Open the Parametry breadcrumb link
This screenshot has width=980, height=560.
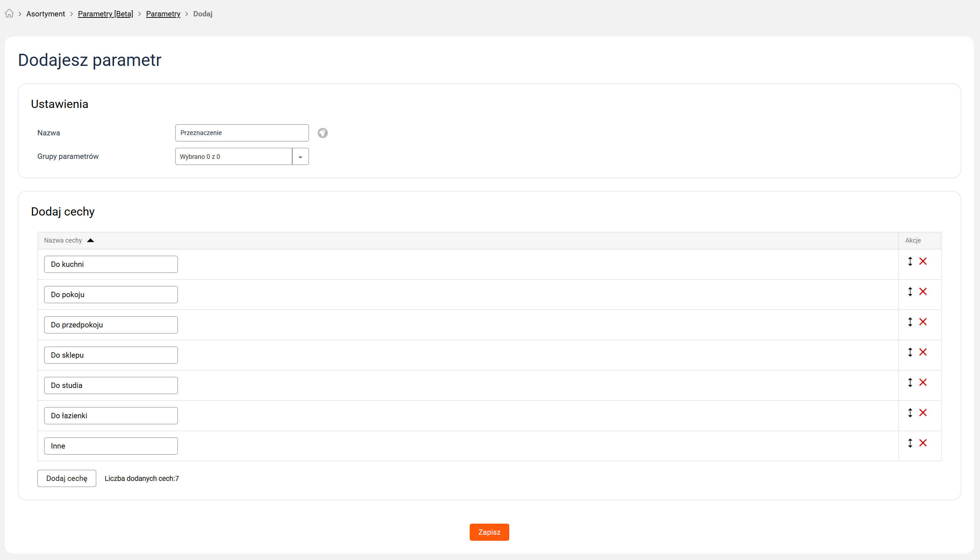click(163, 14)
